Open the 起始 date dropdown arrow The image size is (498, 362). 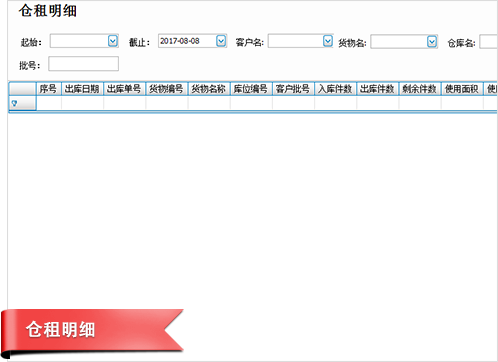pos(113,41)
